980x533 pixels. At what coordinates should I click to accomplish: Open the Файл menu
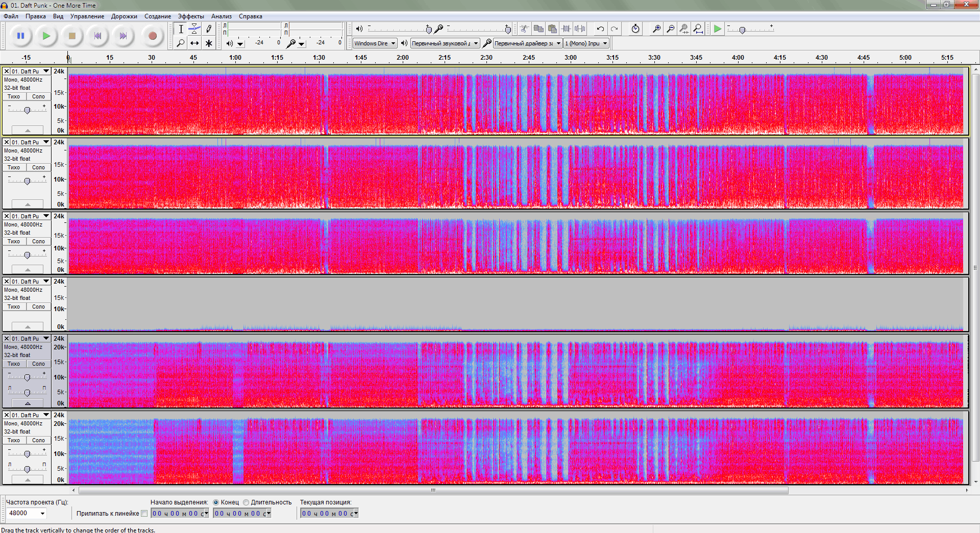pos(11,16)
